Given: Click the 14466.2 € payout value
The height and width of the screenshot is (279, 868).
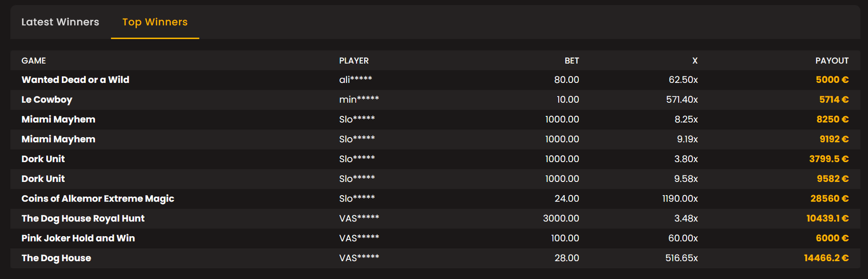Looking at the screenshot, I should point(826,258).
